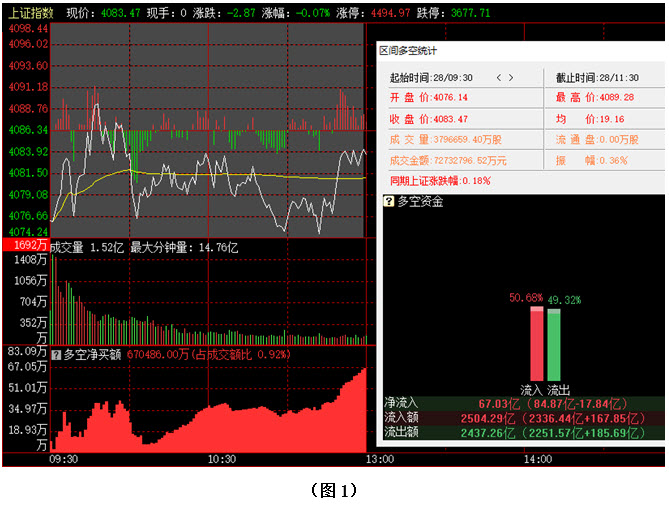Select the 净流入 net inflow row
The image size is (669, 511).
523,403
